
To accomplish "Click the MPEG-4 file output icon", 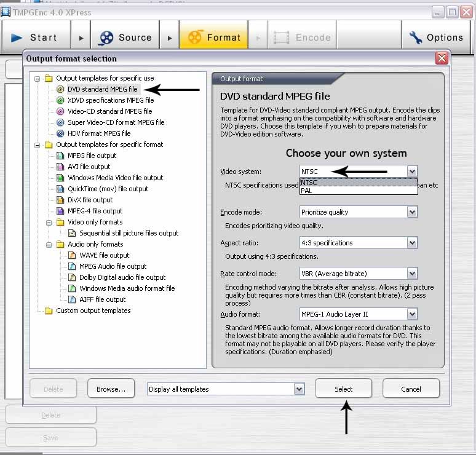I will click(60, 211).
